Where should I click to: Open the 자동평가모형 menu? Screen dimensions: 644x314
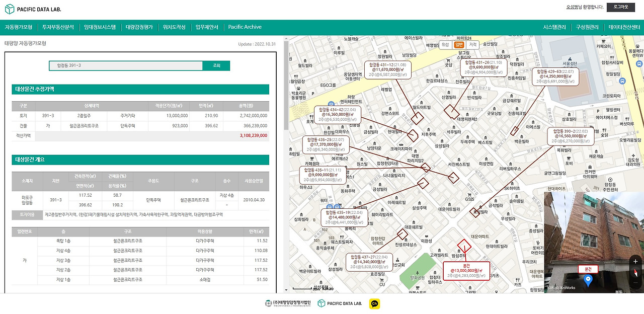pyautogui.click(x=19, y=27)
